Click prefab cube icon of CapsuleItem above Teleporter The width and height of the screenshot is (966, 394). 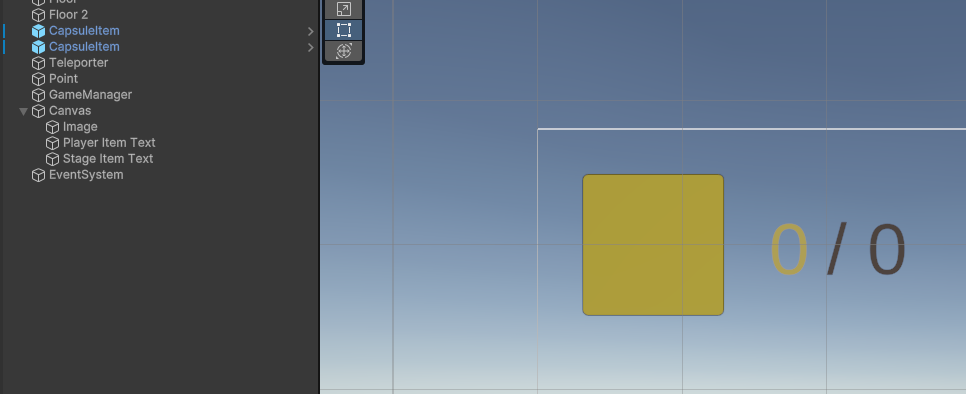pos(38,47)
